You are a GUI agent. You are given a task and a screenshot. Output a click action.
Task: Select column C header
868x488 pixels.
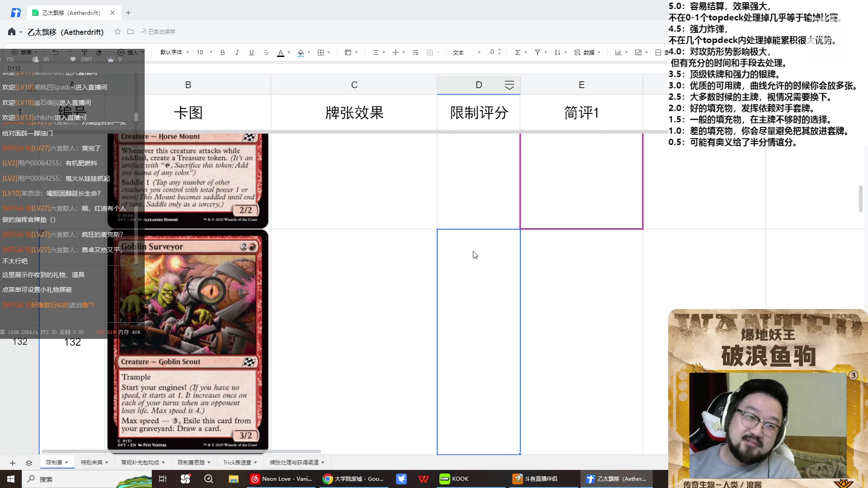(354, 85)
